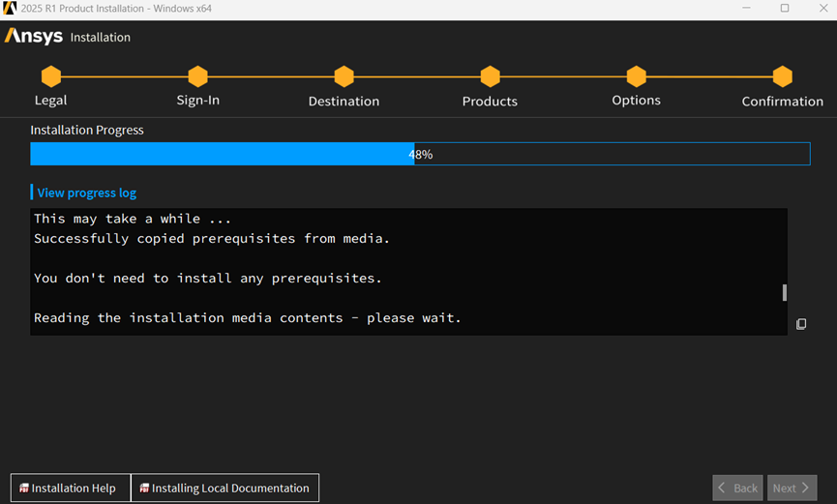Copy log text with clipboard icon

801,324
